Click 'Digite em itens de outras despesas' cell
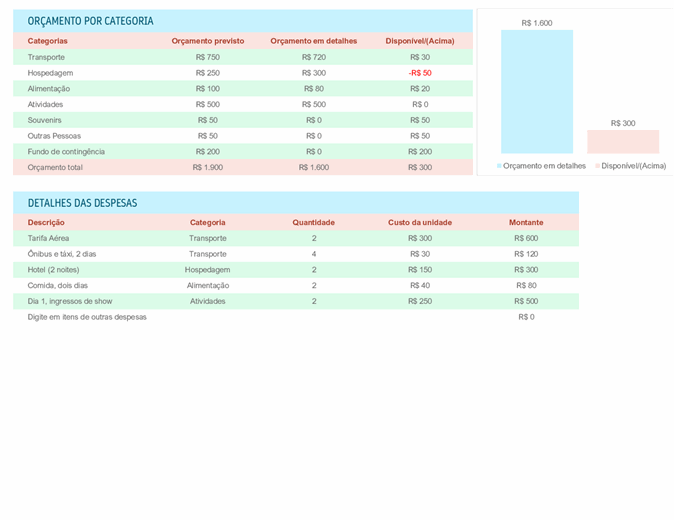 tap(87, 317)
